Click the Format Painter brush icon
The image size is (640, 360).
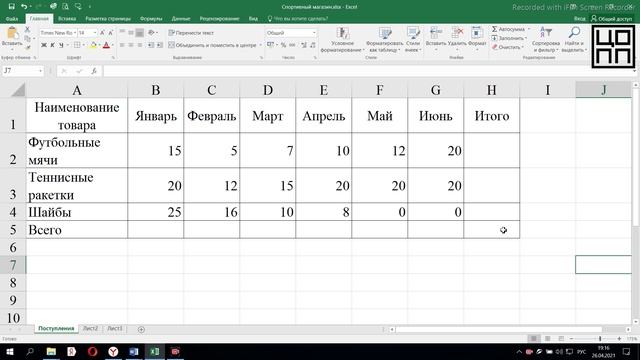tap(27, 47)
